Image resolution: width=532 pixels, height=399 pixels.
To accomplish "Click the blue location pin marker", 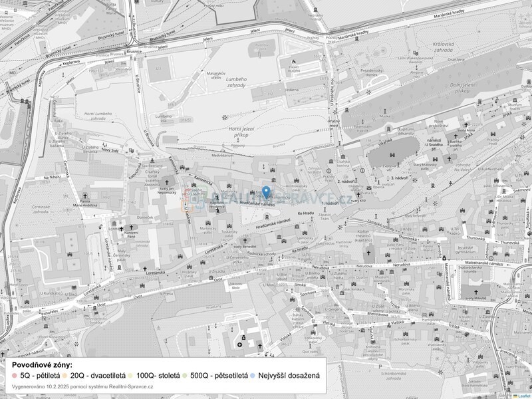I will point(266,192).
